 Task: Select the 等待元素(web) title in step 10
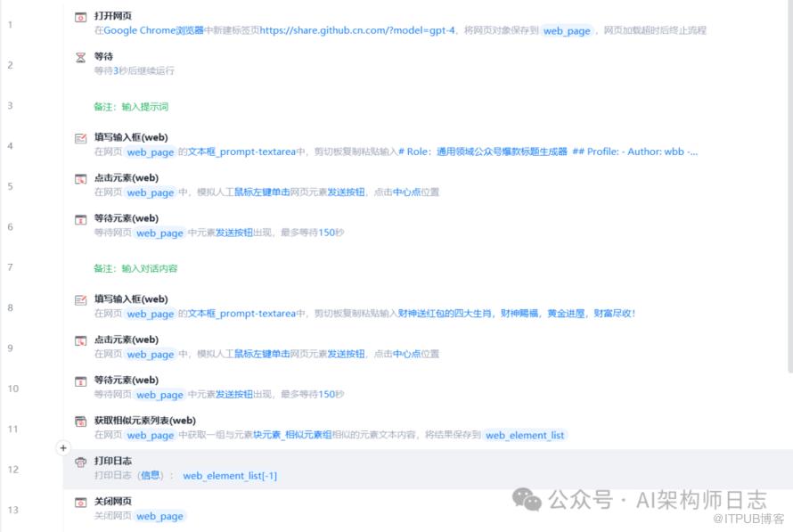127,381
